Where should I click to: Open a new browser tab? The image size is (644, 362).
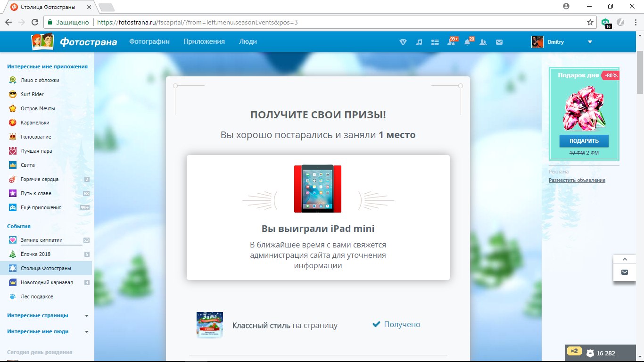(107, 7)
